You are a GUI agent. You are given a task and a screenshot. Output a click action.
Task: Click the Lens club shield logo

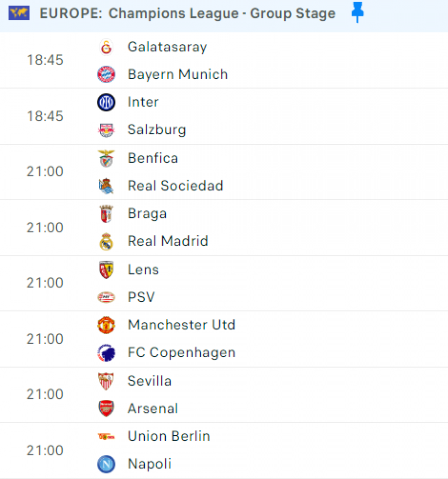pyautogui.click(x=106, y=270)
